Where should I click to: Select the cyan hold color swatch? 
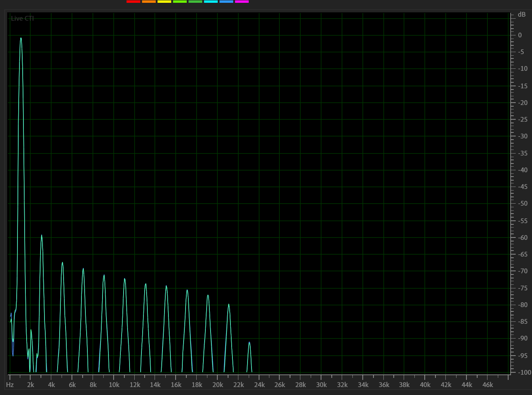tap(211, 2)
